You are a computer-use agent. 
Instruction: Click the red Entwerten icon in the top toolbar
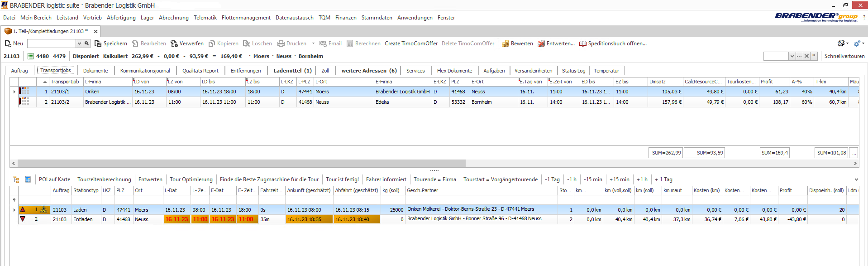pos(541,44)
